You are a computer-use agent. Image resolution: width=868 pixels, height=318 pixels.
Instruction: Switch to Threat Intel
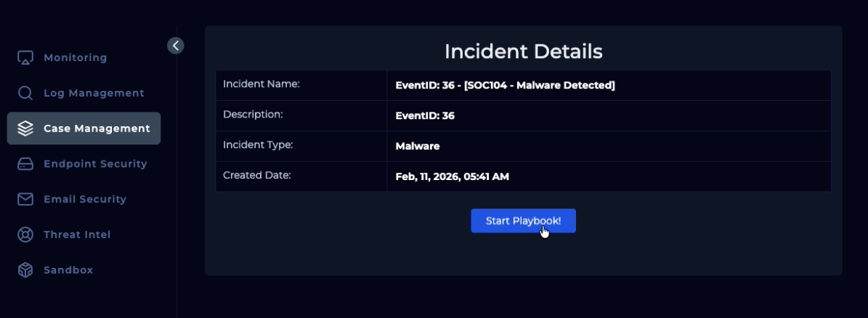click(77, 235)
